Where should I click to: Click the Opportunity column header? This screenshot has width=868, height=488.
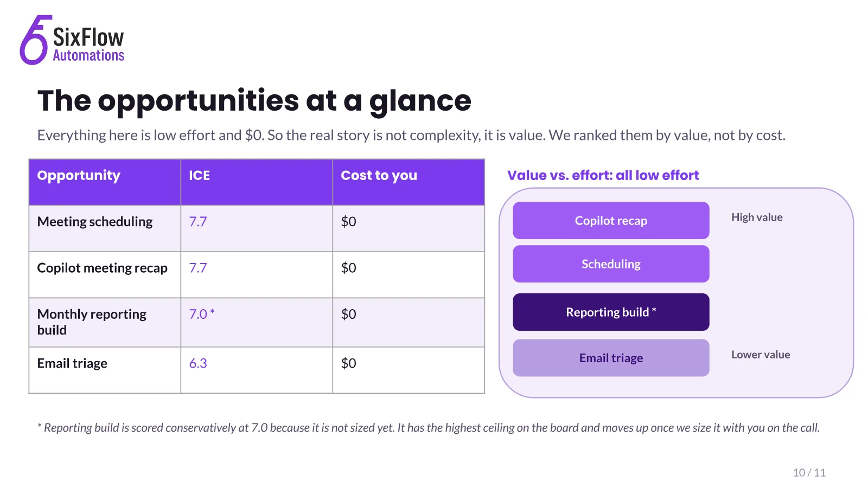click(105, 182)
